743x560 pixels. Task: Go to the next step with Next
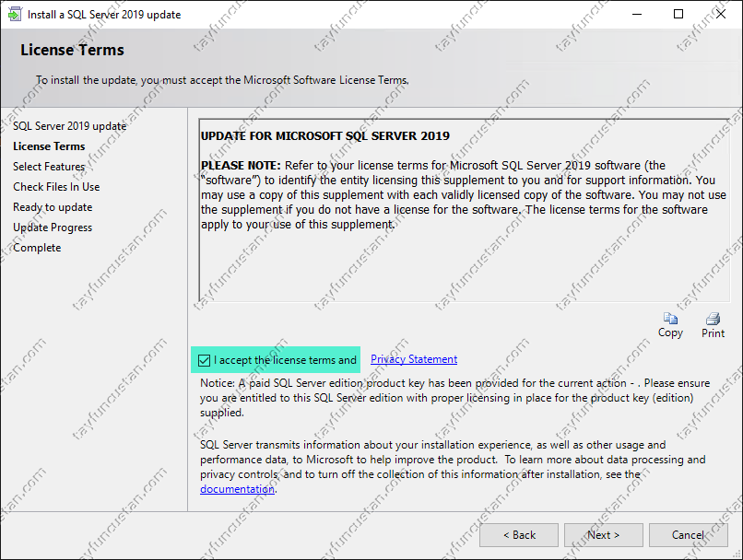[x=603, y=535]
